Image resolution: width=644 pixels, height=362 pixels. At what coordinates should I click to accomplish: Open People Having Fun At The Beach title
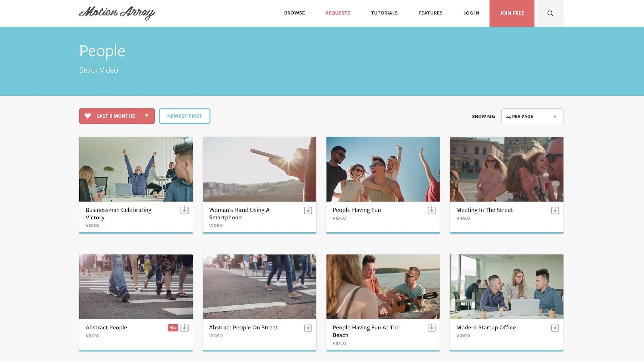[x=366, y=331]
